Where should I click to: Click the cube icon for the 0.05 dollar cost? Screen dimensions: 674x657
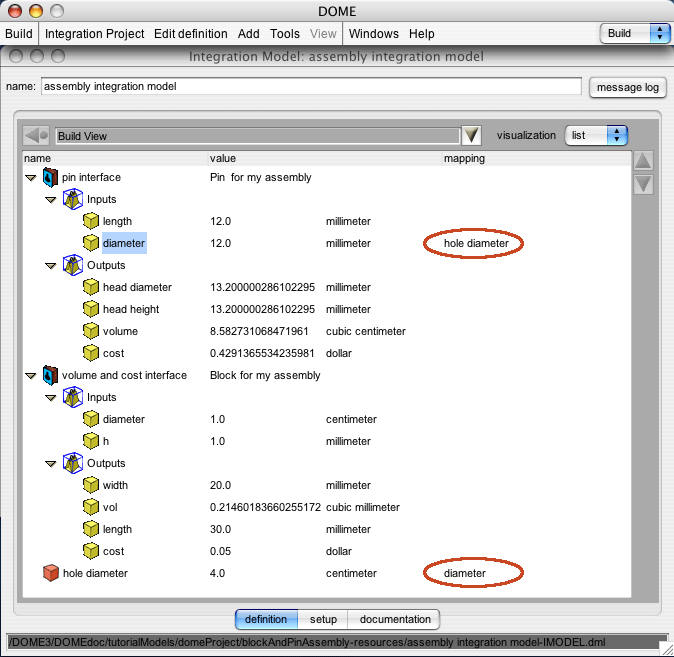tap(91, 551)
